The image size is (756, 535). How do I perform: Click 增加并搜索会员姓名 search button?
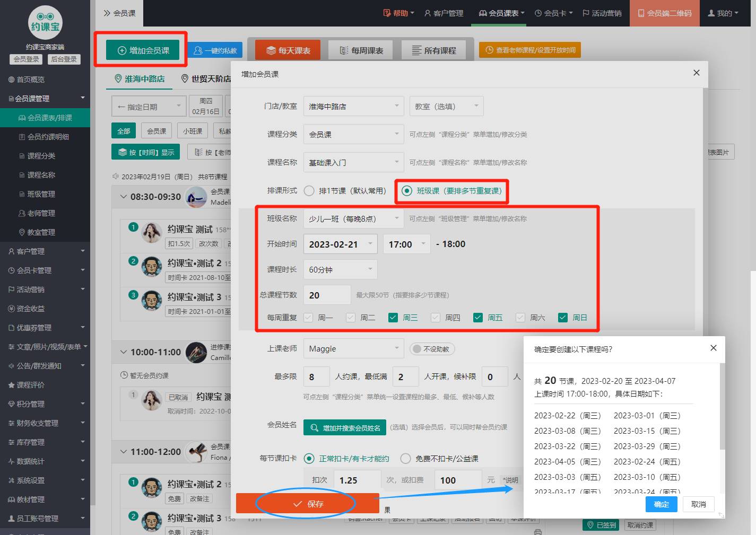(345, 427)
